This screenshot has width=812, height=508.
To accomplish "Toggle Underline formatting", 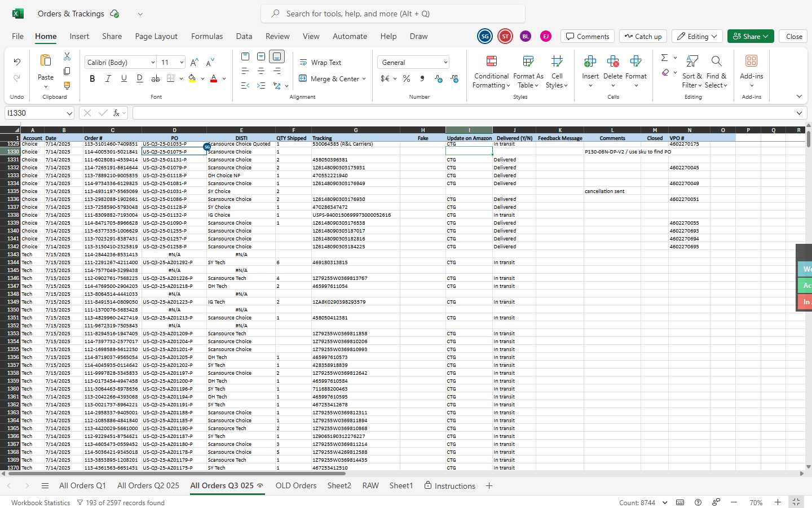I will click(123, 78).
